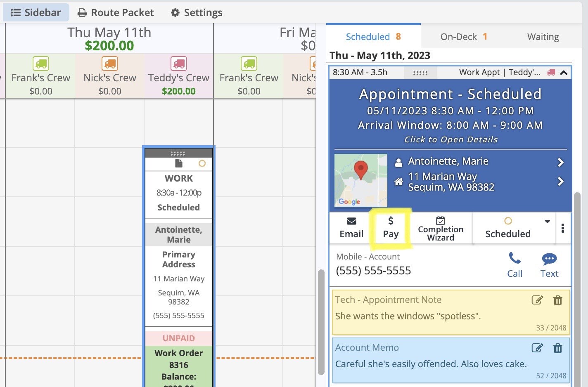Click the Email envelope button
This screenshot has width=588, height=387.
[x=351, y=227]
